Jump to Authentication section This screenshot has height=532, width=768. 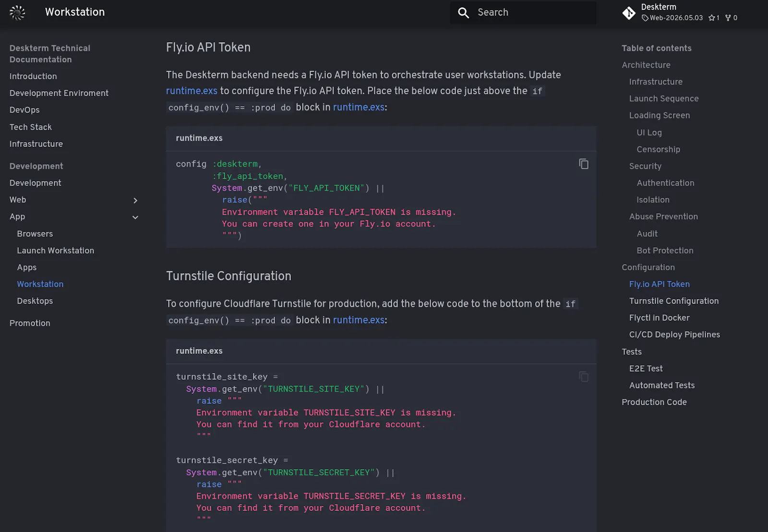point(665,183)
